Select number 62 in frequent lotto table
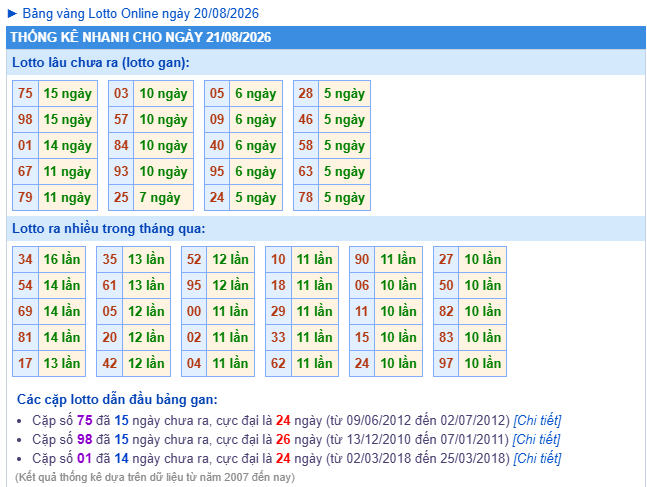 (278, 363)
